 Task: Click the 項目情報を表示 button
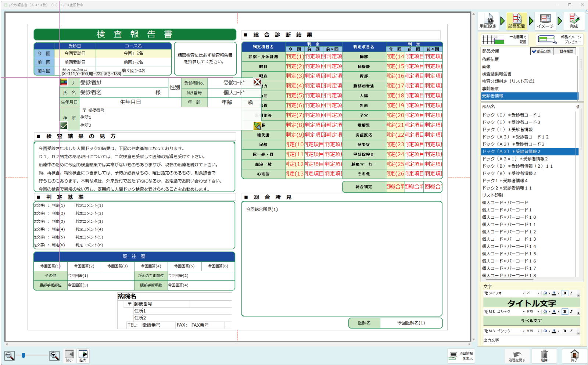point(461,356)
